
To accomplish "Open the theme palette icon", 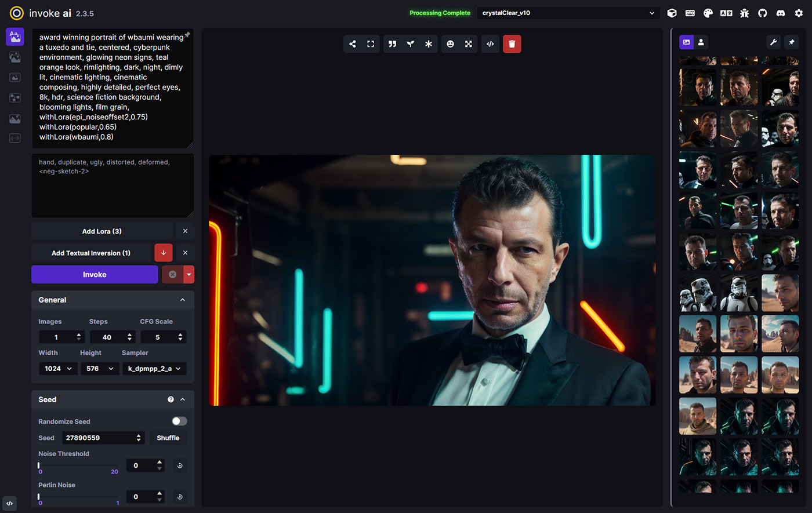I will (x=708, y=13).
